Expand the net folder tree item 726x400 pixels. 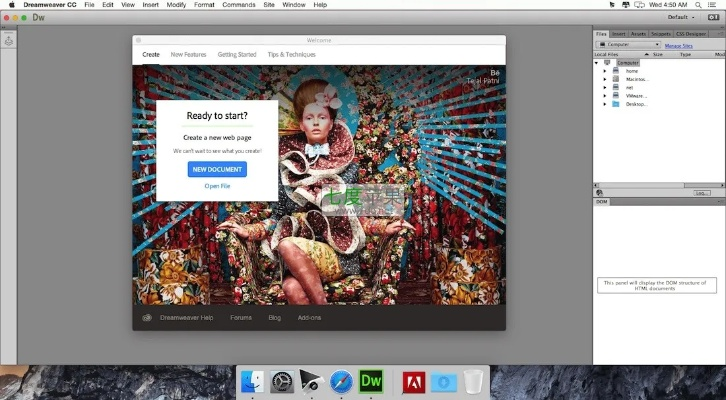(604, 87)
